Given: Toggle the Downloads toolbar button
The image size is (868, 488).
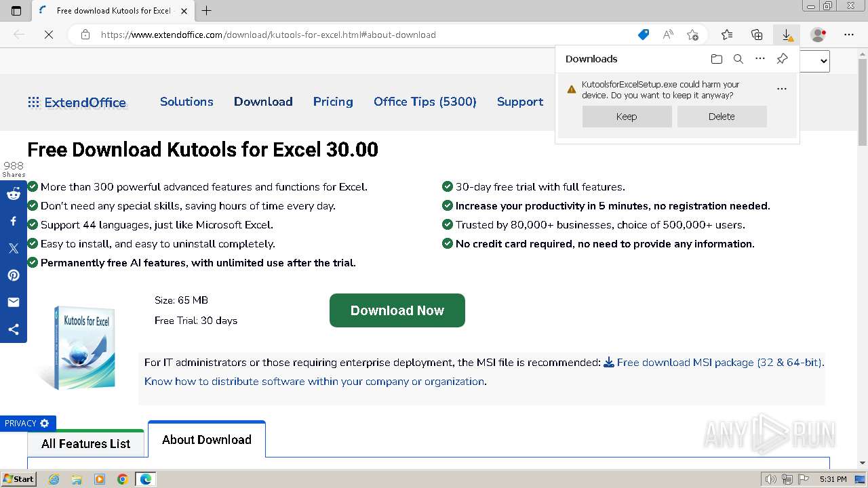Looking at the screenshot, I should point(787,35).
